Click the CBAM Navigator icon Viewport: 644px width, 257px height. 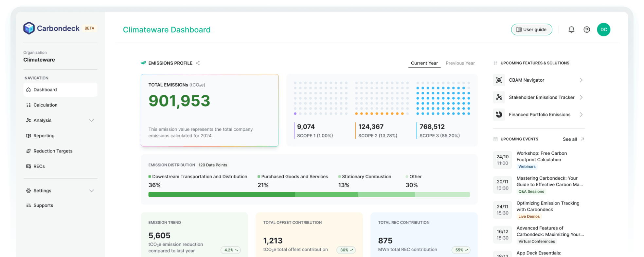(499, 80)
